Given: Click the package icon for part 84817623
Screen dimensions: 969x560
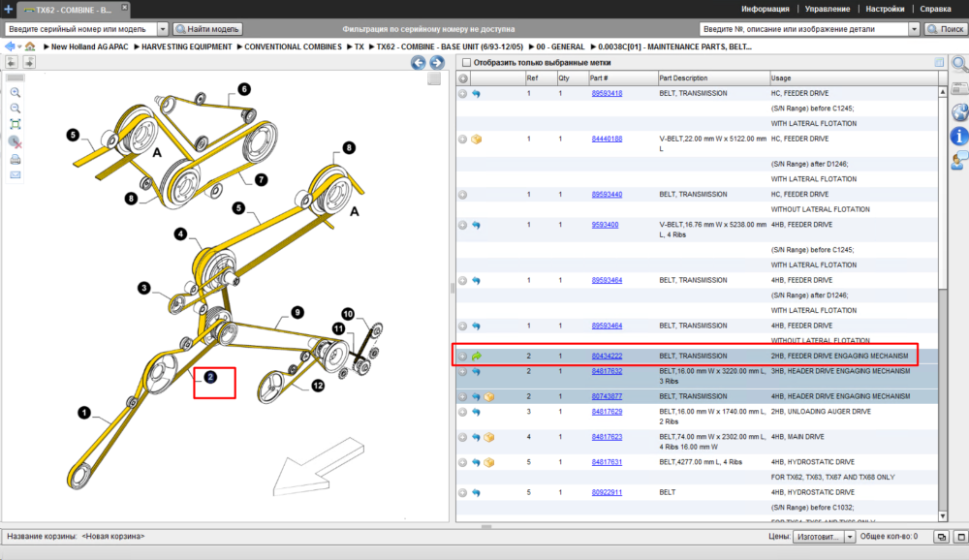Looking at the screenshot, I should pyautogui.click(x=489, y=437).
